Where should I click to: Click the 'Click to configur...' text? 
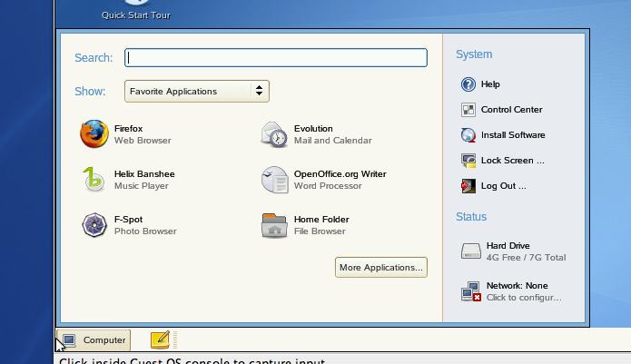coord(524,298)
